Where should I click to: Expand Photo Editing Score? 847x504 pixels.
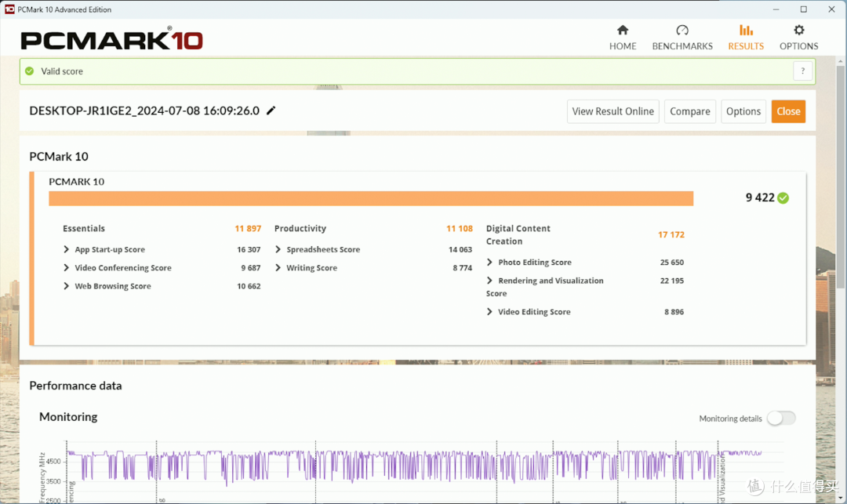point(490,263)
